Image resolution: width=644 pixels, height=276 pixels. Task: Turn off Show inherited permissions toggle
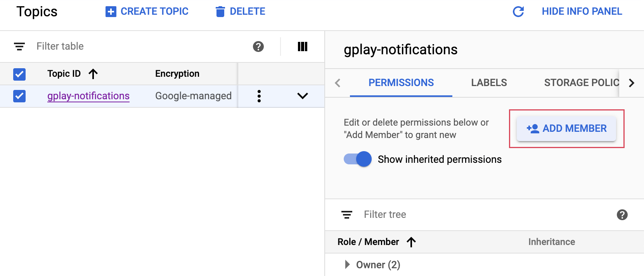tap(358, 159)
